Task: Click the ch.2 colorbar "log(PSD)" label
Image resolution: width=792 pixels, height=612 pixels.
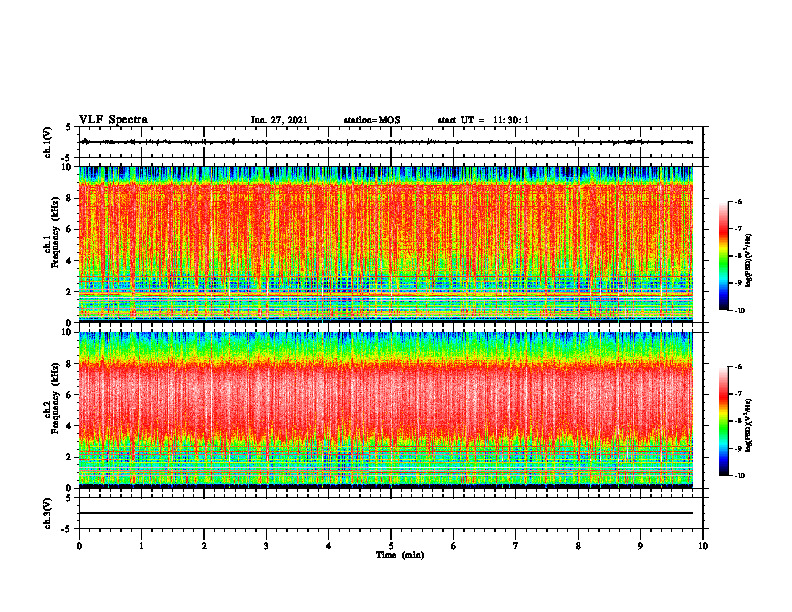Action: [749, 425]
